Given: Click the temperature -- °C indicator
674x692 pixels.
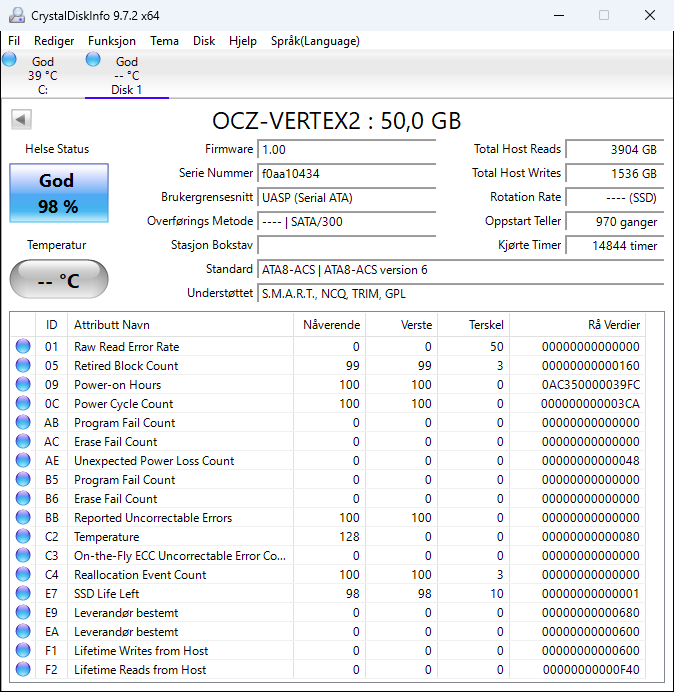Looking at the screenshot, I should [x=59, y=279].
